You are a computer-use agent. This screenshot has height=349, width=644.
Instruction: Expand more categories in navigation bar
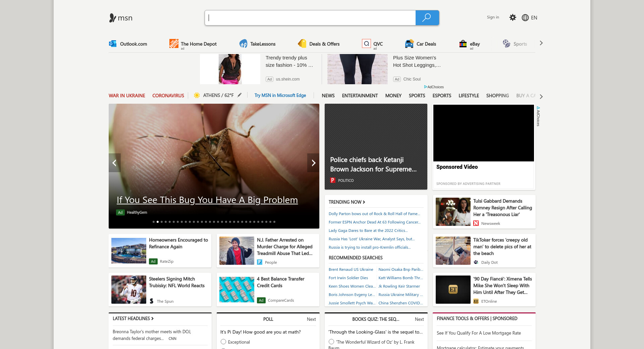click(x=541, y=97)
